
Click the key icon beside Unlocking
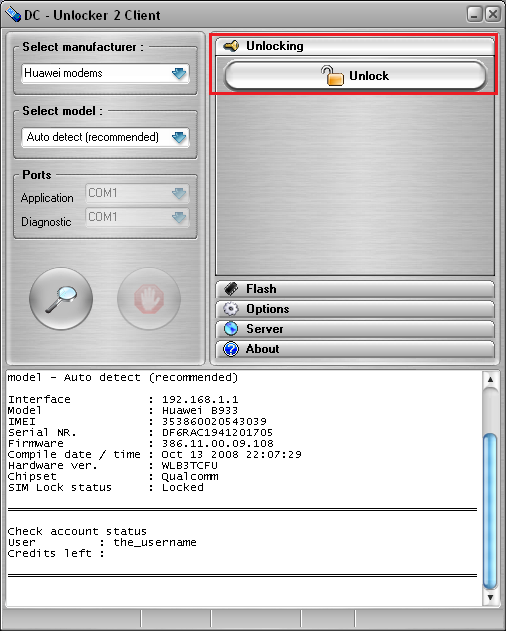231,46
